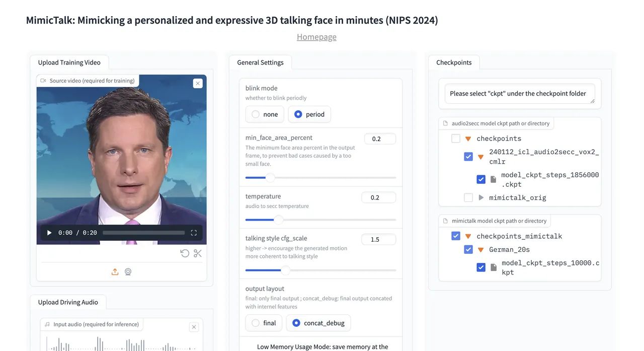
Task: Check the mimictalk_orig folder checkbox
Action: [468, 198]
